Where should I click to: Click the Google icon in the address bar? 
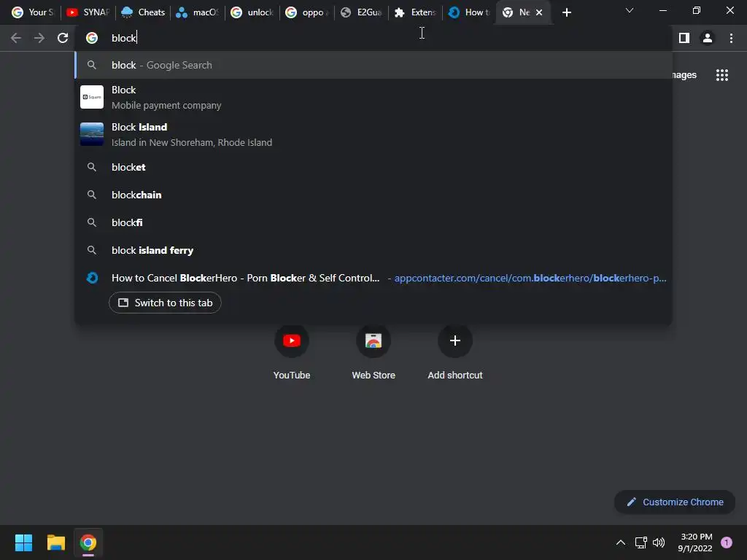point(92,38)
